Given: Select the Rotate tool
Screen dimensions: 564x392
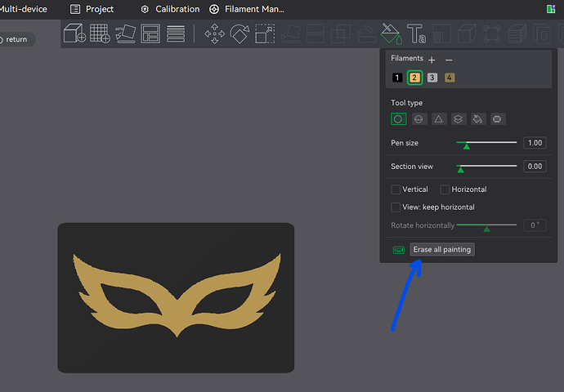Looking at the screenshot, I should (x=239, y=33).
